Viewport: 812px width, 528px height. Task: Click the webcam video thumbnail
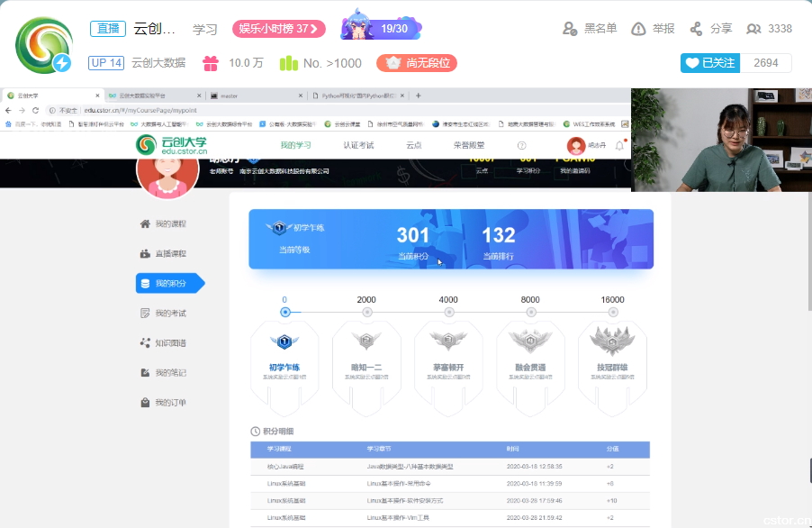pyautogui.click(x=721, y=140)
